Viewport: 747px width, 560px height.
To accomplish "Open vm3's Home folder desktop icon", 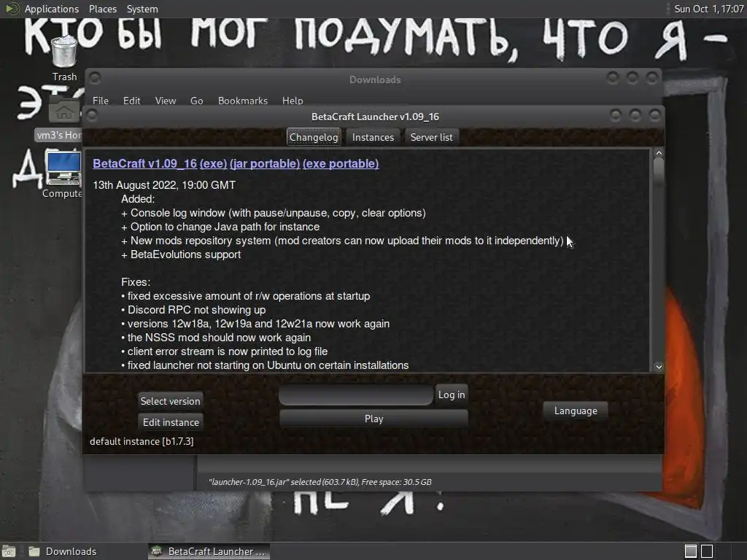I will click(64, 112).
